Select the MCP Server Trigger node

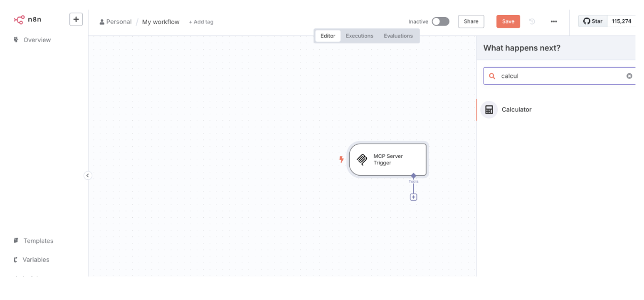(388, 159)
